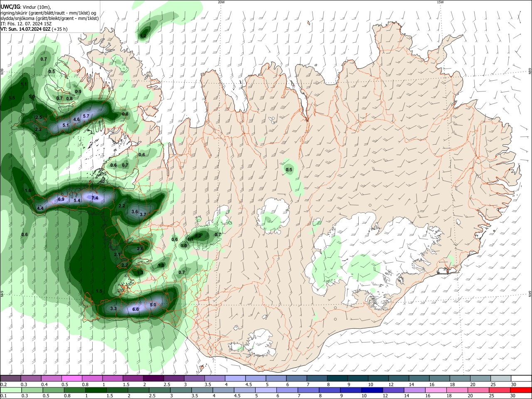Pick the lavender swatch between 5 and 6, rain legend

[x=265, y=390]
